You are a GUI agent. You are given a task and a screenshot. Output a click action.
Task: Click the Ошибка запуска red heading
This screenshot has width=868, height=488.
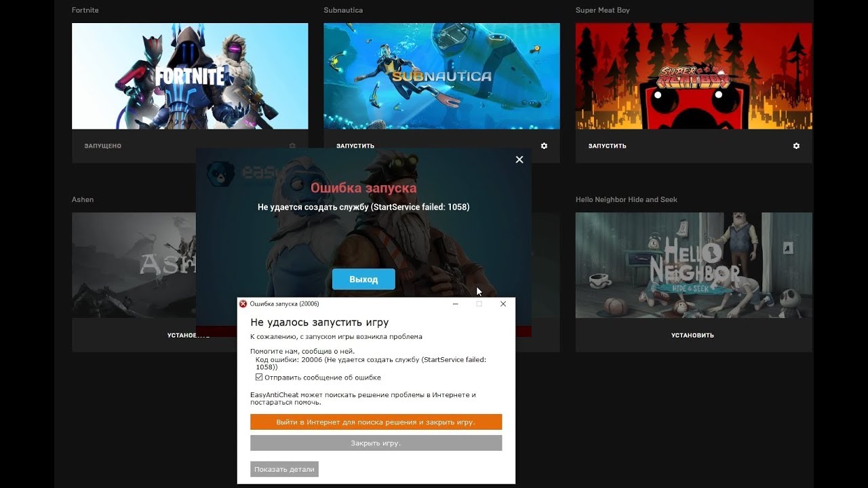pos(363,188)
